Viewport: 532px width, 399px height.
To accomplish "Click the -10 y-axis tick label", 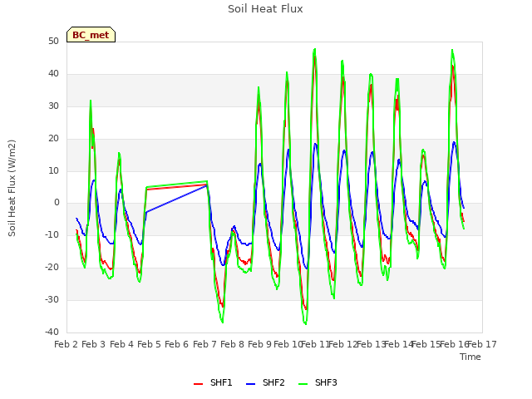I will [52, 234].
